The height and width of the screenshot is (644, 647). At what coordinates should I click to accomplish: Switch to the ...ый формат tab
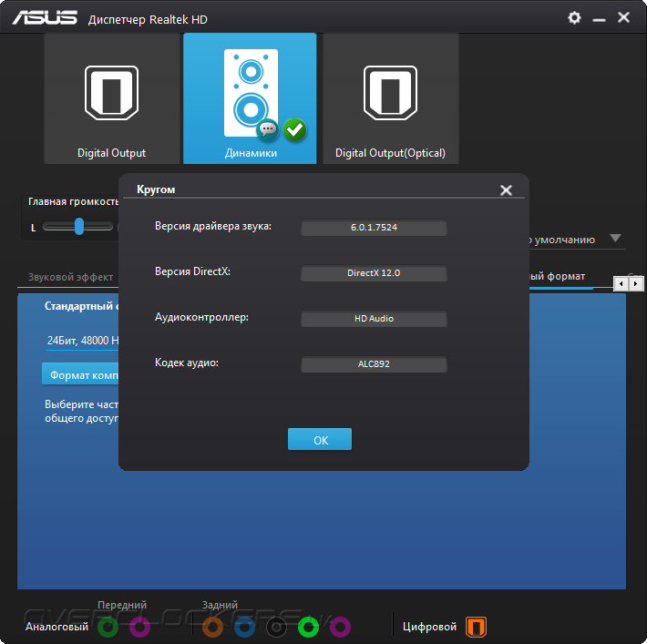pos(558,276)
